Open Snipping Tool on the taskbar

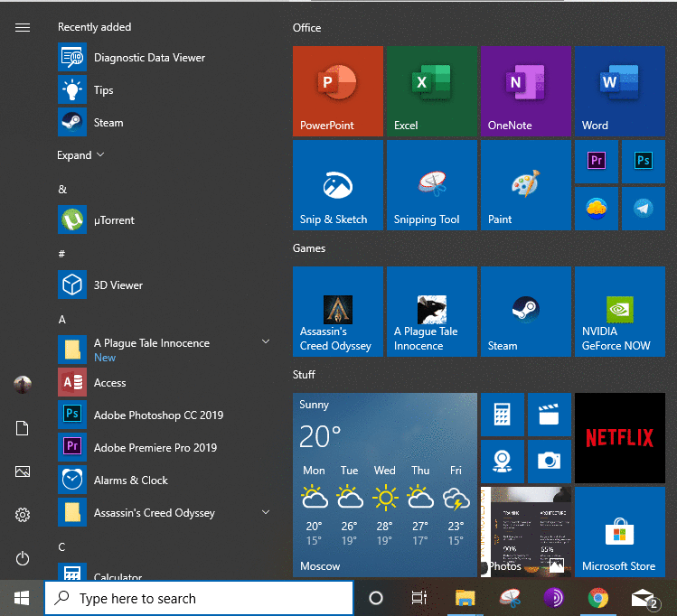(510, 598)
